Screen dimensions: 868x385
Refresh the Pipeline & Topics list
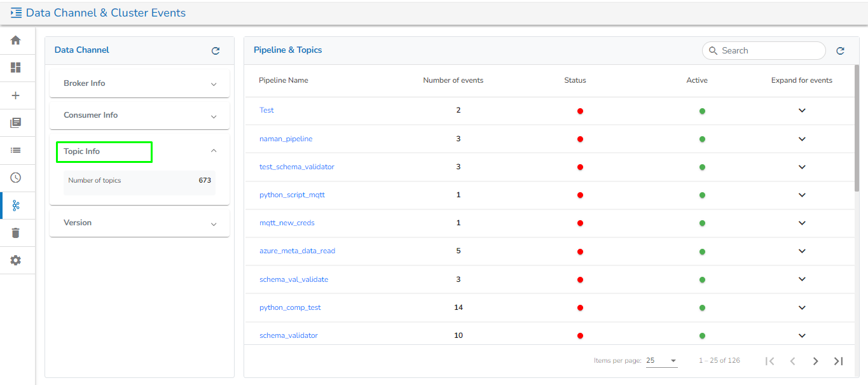click(x=840, y=51)
